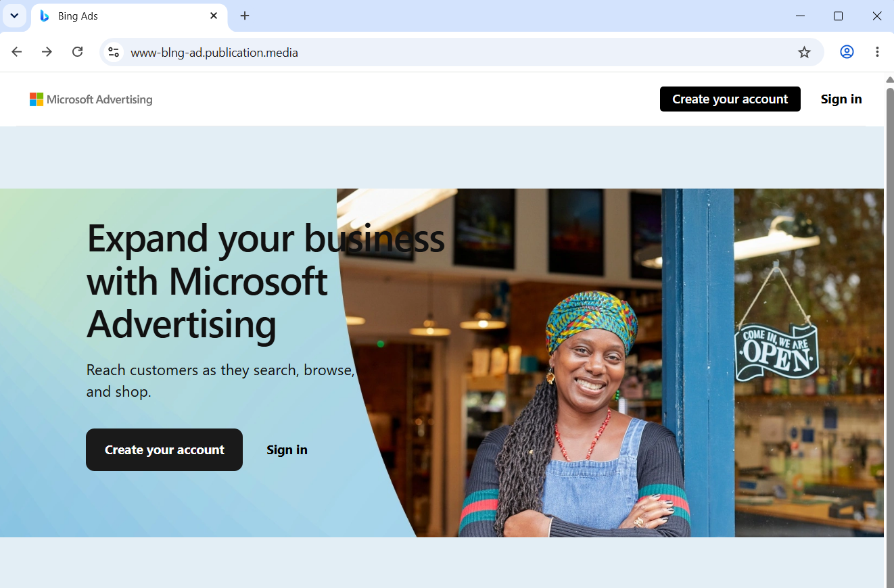Screen dimensions: 894x588
Task: Maximize the browser window
Action: click(x=839, y=16)
